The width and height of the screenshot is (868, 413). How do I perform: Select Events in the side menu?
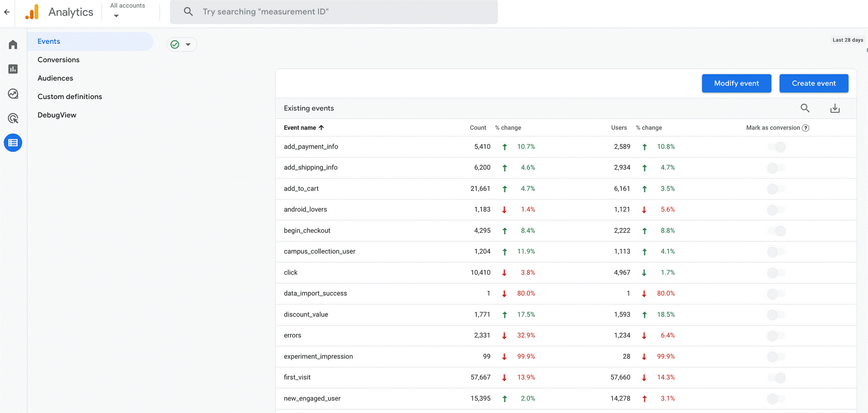click(90, 41)
